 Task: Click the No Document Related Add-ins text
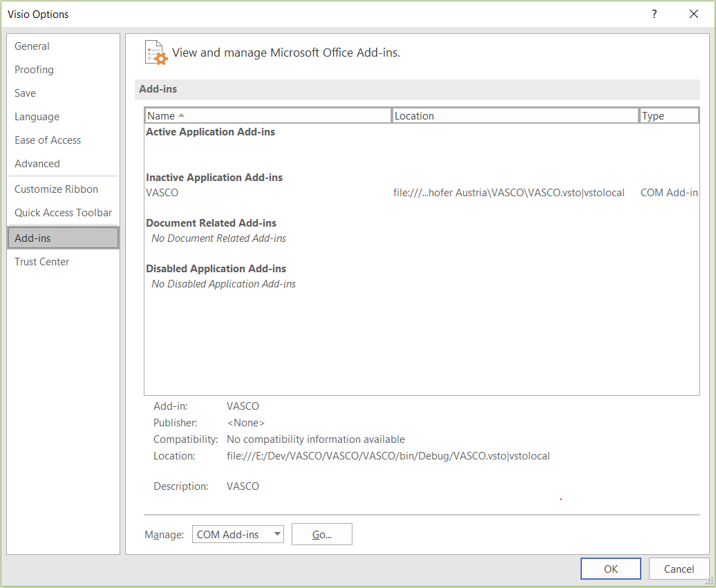[x=218, y=238]
